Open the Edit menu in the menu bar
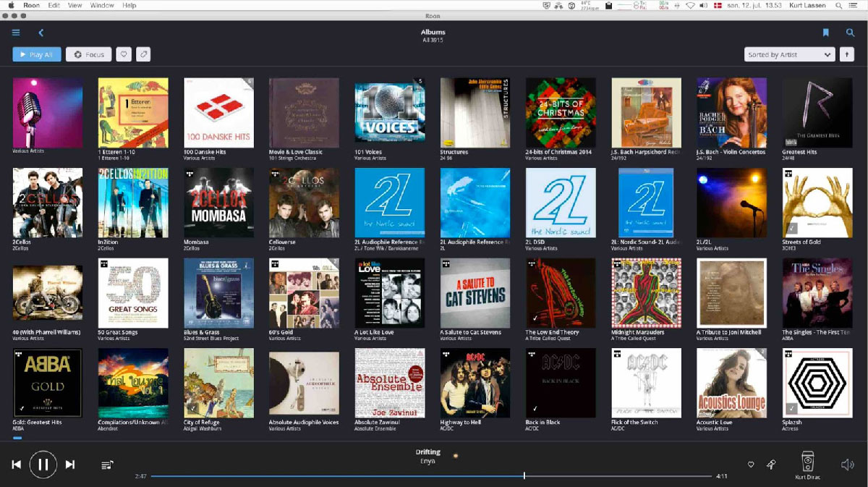This screenshot has width=868, height=487. [x=54, y=5]
